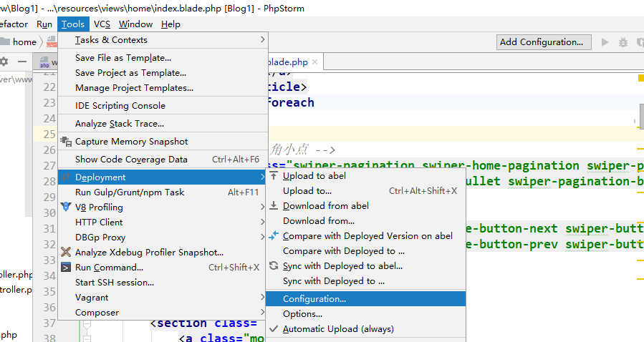Expand V8 Profiling submenu arrow
The width and height of the screenshot is (644, 342).
pos(262,207)
